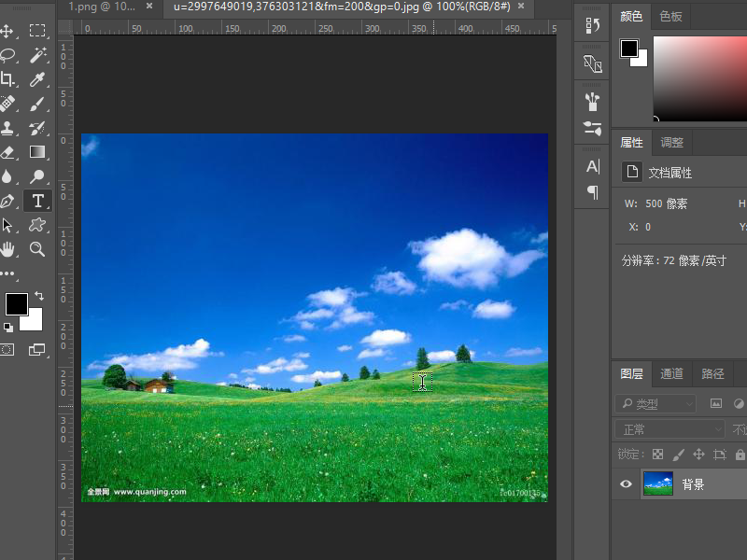
Task: Select the 属性 properties tab
Action: pyautogui.click(x=632, y=142)
